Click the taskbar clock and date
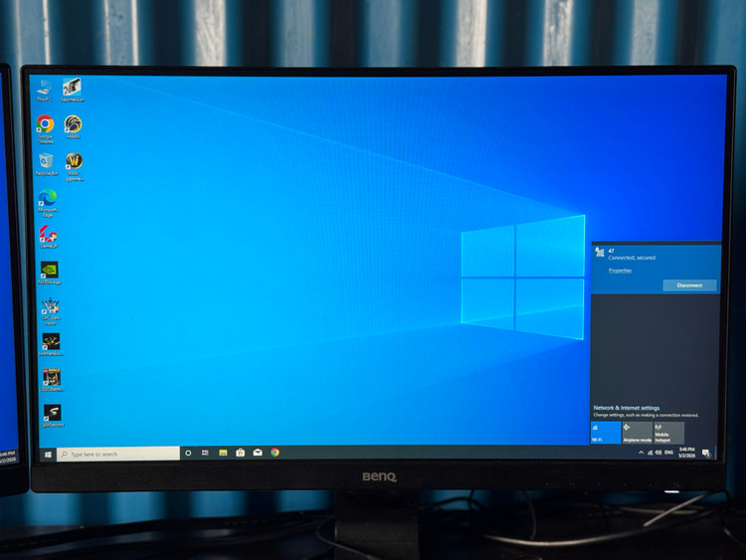 (686, 453)
